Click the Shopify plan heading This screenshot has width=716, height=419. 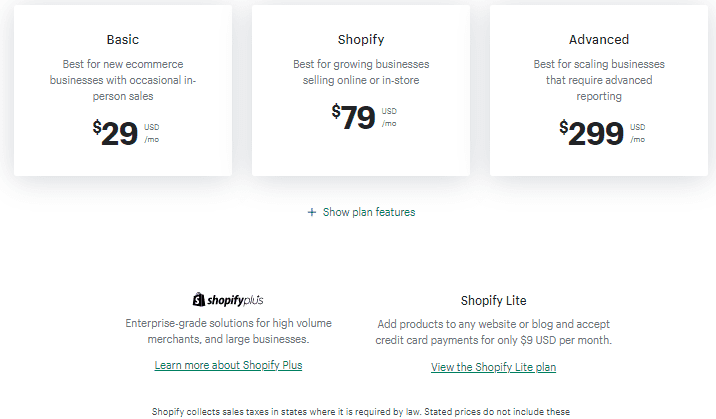[x=361, y=40]
